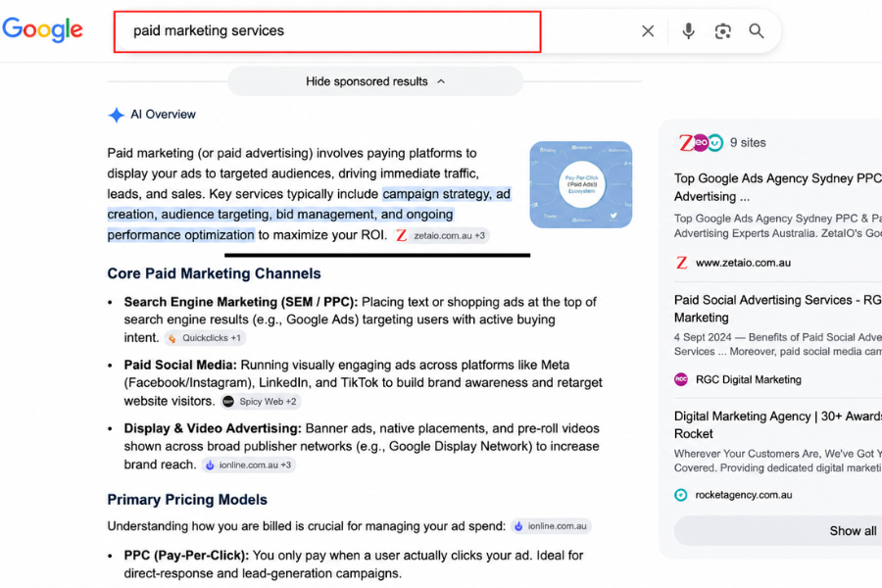Clear the search query with X icon
882x588 pixels.
(648, 31)
